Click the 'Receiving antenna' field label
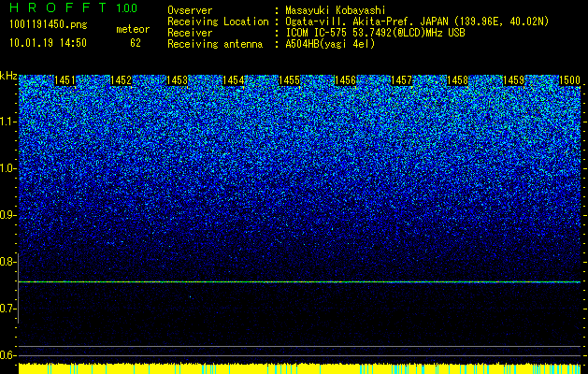 point(215,44)
